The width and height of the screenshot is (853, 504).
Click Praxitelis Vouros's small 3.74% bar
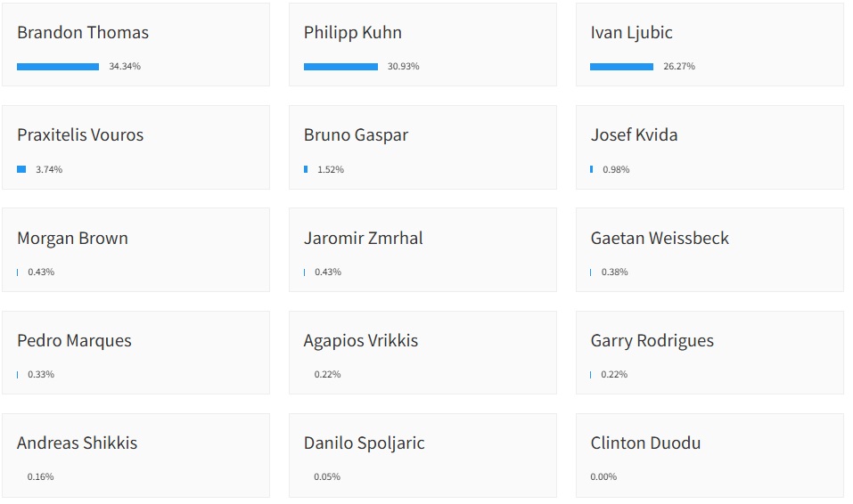point(21,169)
